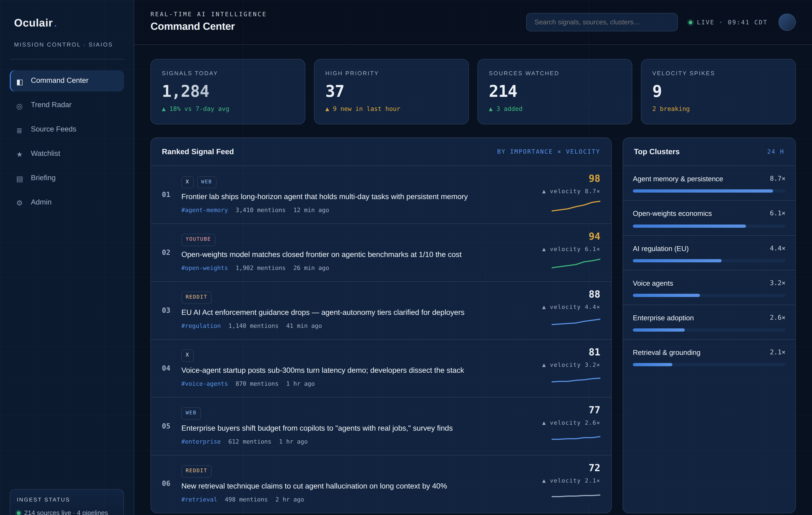Click YOUTUBE tag on signal 02
This screenshot has height=515, width=812.
tap(198, 239)
